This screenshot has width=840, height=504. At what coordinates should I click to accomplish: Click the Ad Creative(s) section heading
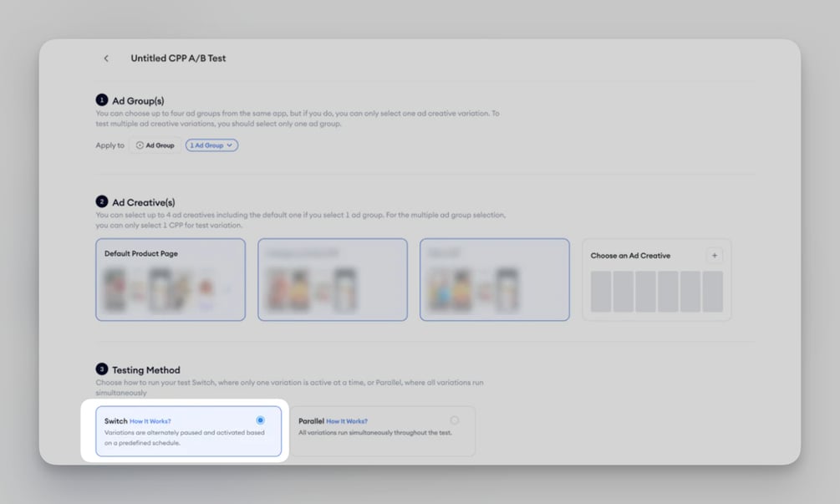click(x=143, y=202)
